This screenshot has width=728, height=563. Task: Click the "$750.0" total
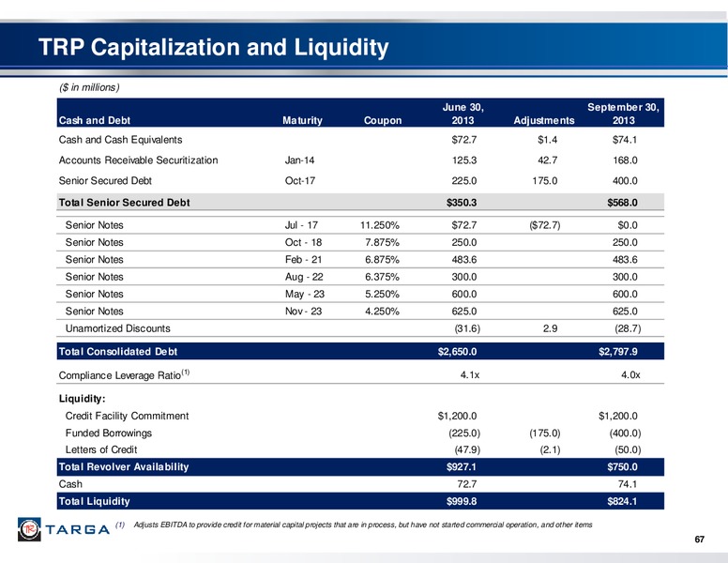(x=622, y=467)
